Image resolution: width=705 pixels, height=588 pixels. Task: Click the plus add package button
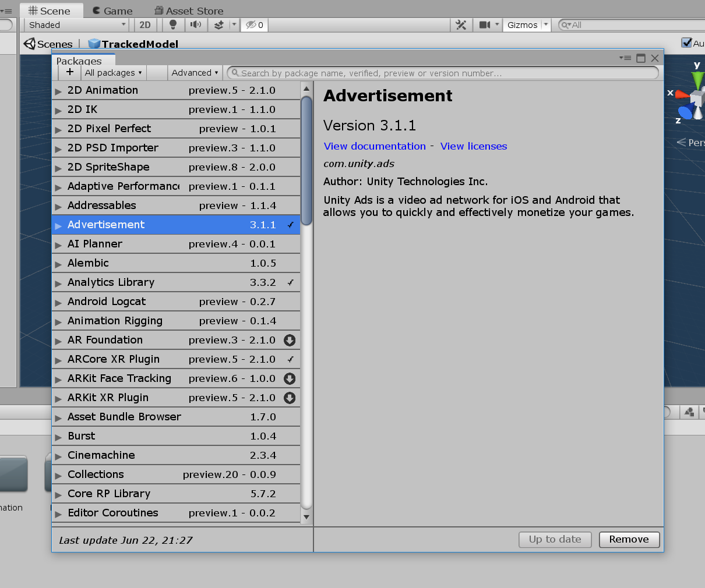point(70,72)
